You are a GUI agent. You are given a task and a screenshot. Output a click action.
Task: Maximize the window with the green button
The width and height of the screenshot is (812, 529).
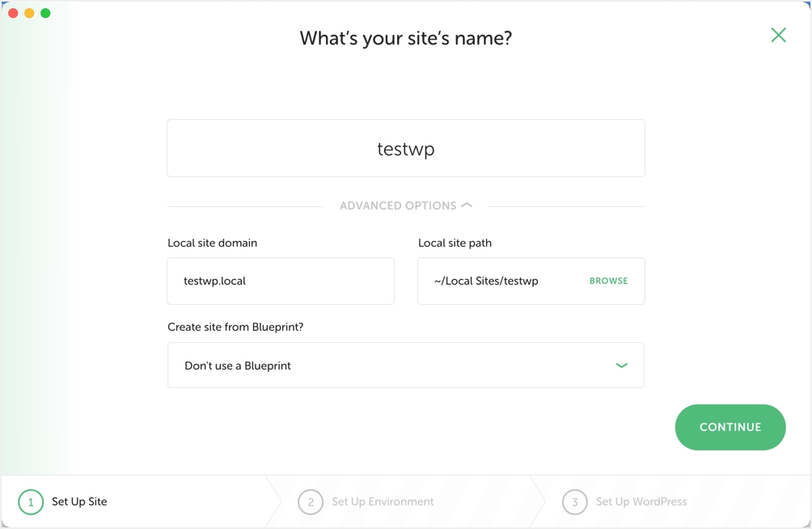[45, 13]
